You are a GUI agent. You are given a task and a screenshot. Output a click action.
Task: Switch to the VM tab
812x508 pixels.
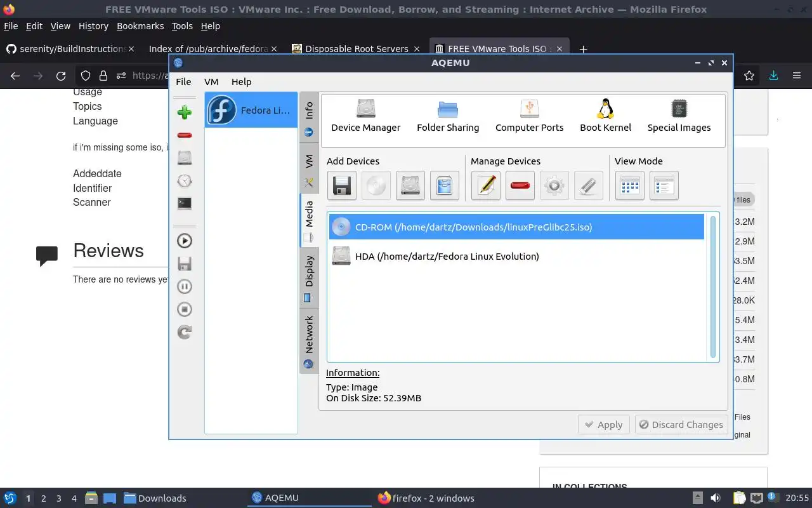point(309,169)
